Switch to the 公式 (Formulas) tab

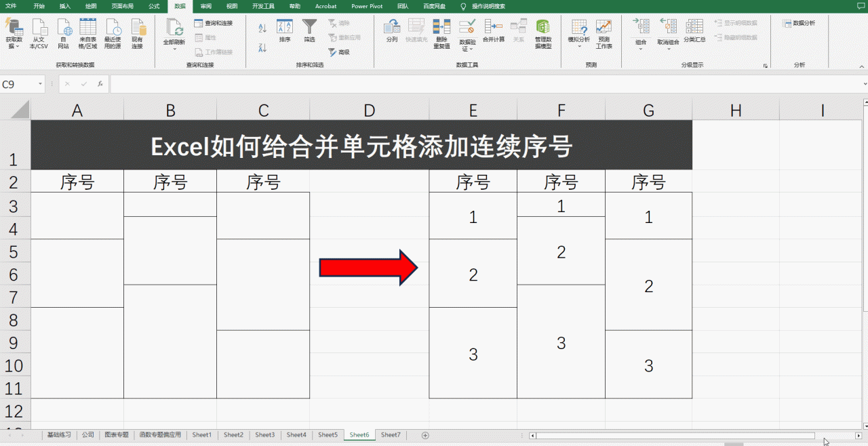coord(154,6)
